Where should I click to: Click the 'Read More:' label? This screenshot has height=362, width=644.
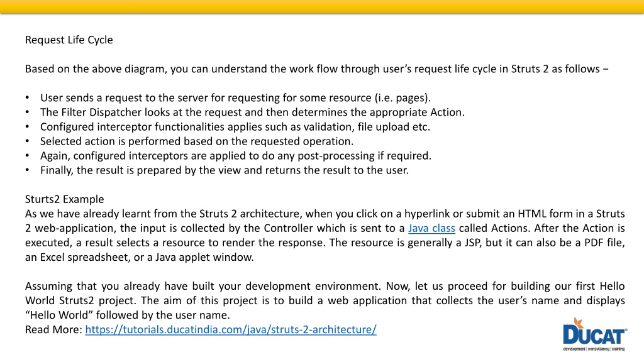(x=54, y=329)
